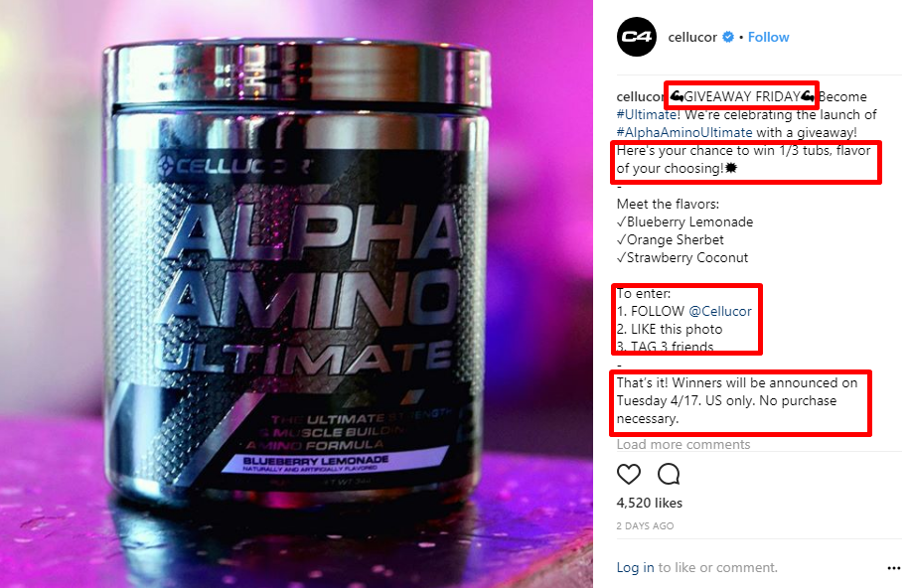Select the Blueberry Lemonade flavor line
Screen dimensions: 909x588
[x=684, y=222]
